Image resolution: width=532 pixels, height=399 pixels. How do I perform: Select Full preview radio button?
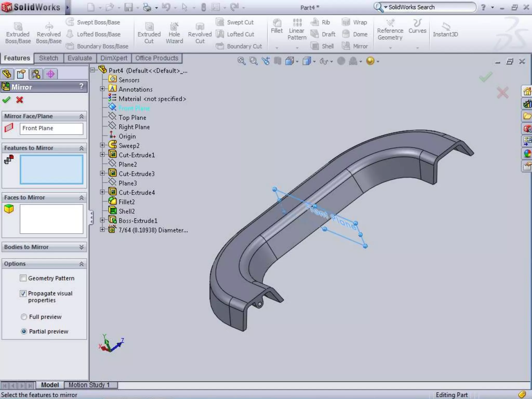click(24, 317)
